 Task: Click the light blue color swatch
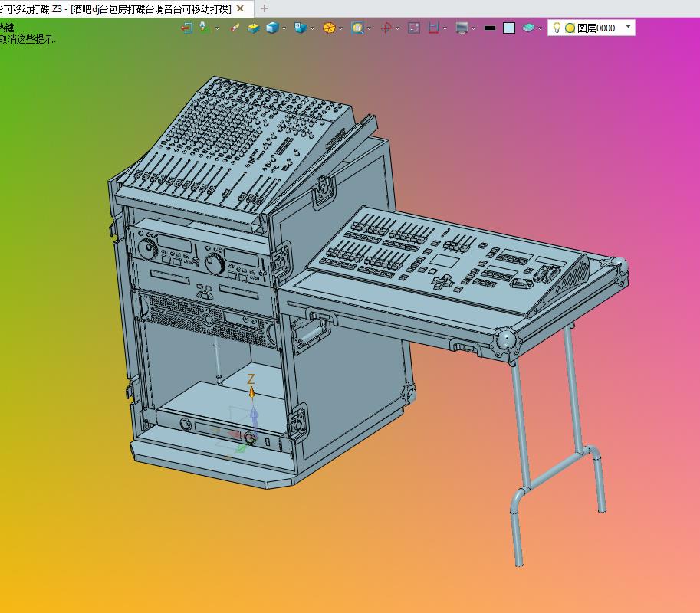click(x=509, y=28)
